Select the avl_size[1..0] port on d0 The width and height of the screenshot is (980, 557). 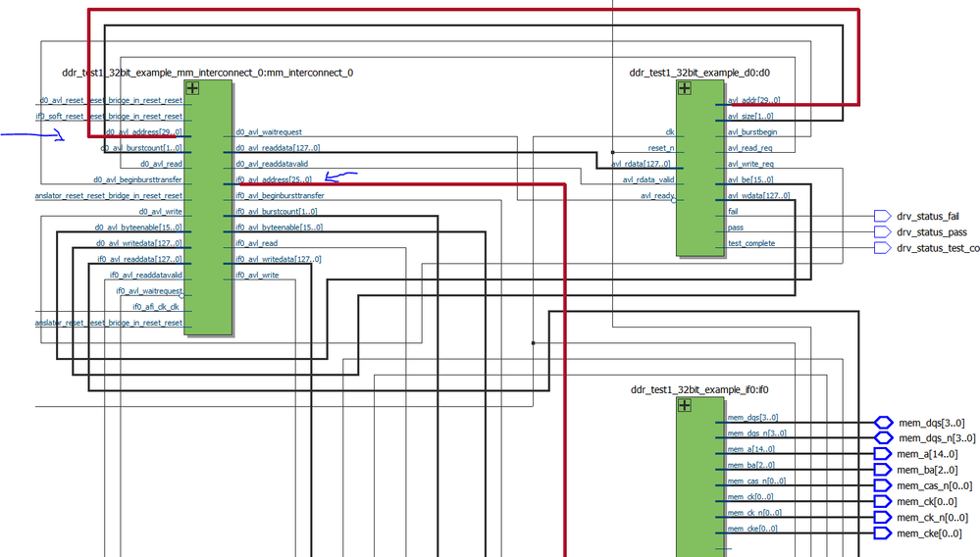(750, 116)
